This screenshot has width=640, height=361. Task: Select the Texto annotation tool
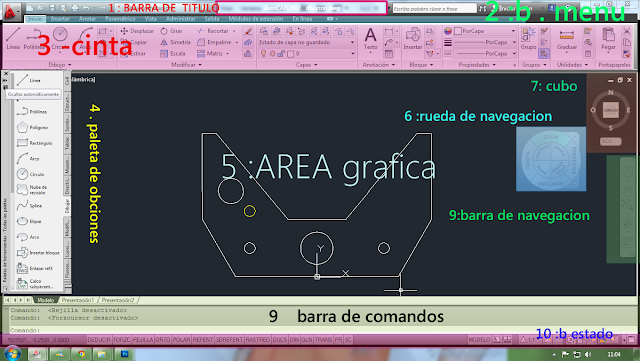(x=370, y=39)
